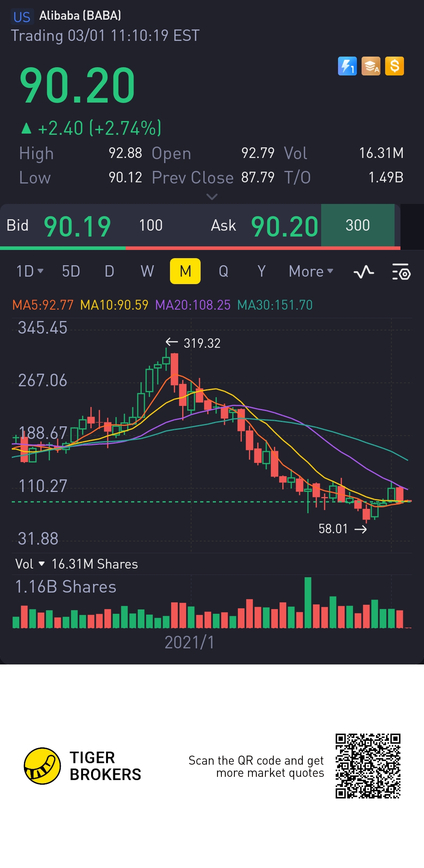Open the Vol indicator dropdown
This screenshot has width=424, height=868.
pos(30,564)
